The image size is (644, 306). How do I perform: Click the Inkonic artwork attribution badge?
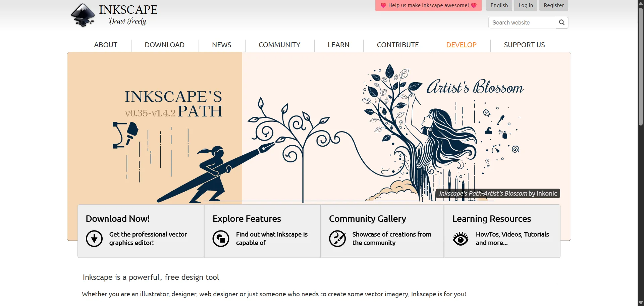coord(497,193)
